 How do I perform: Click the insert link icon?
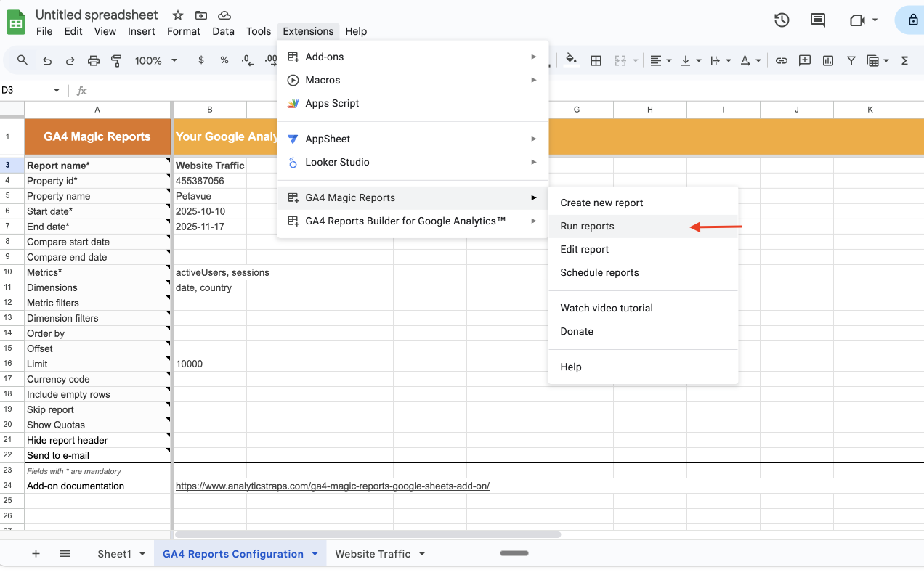coord(782,61)
